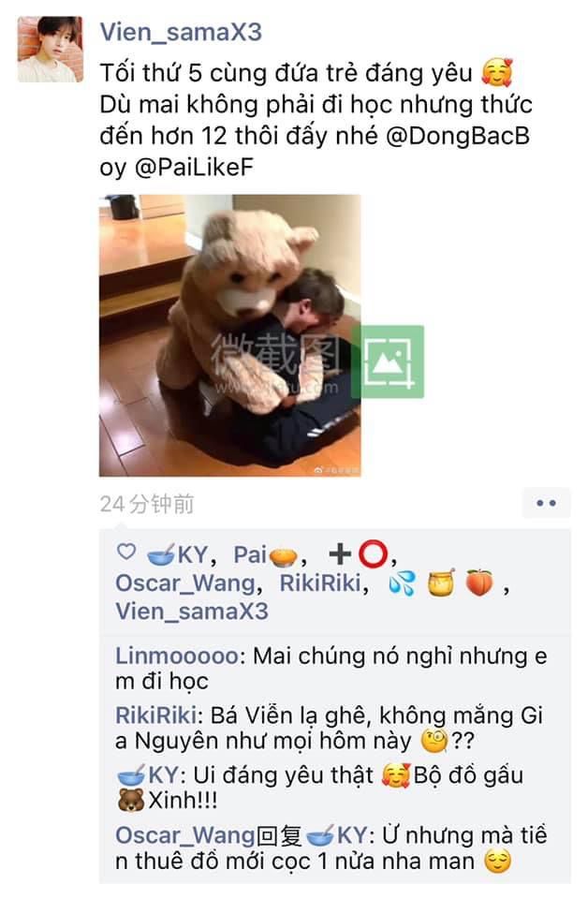
Task: Open Oscar_Wang name in reply comment
Action: click(x=184, y=835)
